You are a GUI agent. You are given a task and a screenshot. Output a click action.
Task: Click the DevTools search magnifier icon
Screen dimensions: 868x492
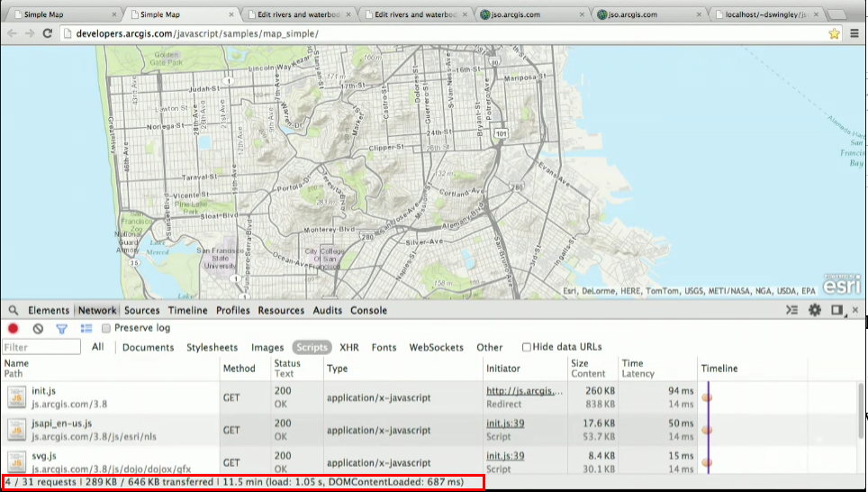[14, 310]
